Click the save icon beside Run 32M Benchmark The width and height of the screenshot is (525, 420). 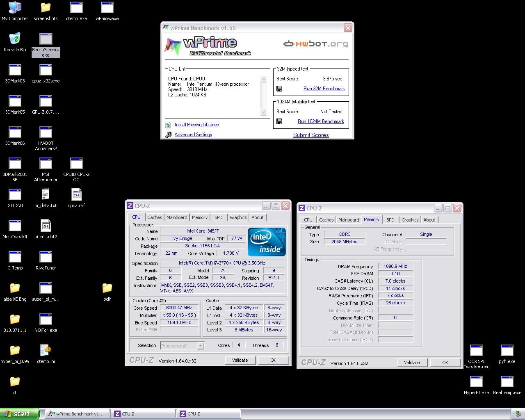point(279,89)
